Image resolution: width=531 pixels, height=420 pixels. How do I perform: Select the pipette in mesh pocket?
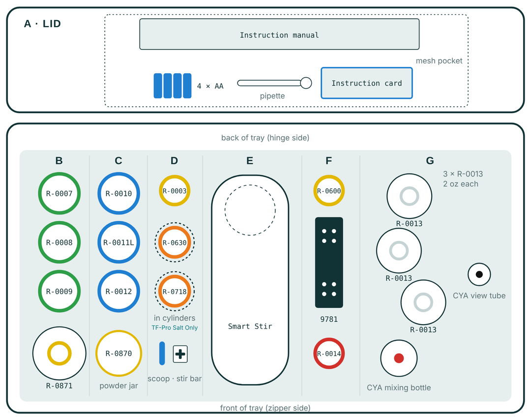tap(275, 83)
